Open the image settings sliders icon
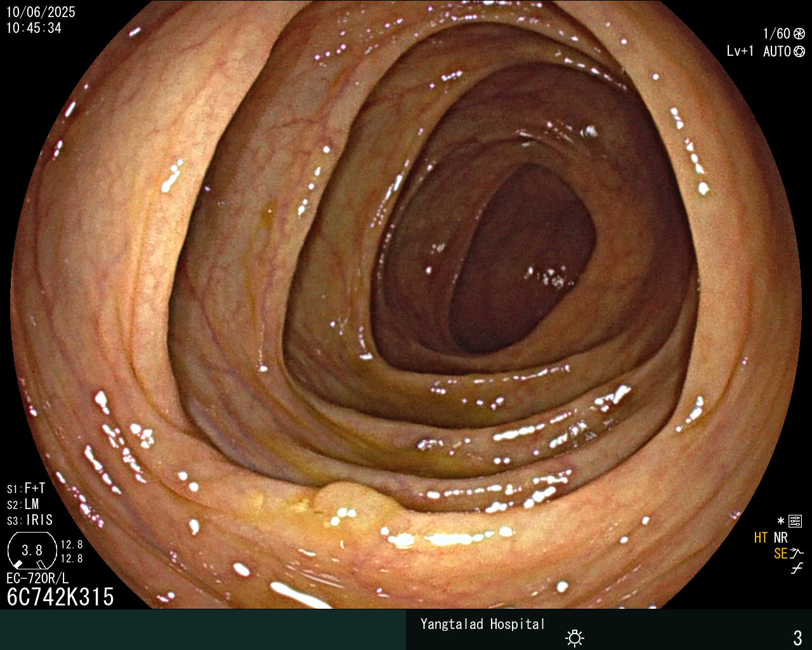The height and width of the screenshot is (650, 812). (x=795, y=521)
